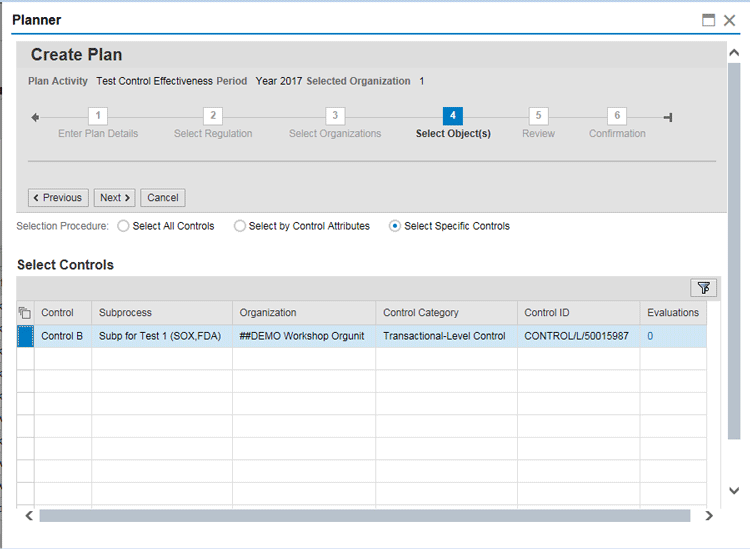
Task: Choose Select Specific Controls radio button
Action: 395,226
